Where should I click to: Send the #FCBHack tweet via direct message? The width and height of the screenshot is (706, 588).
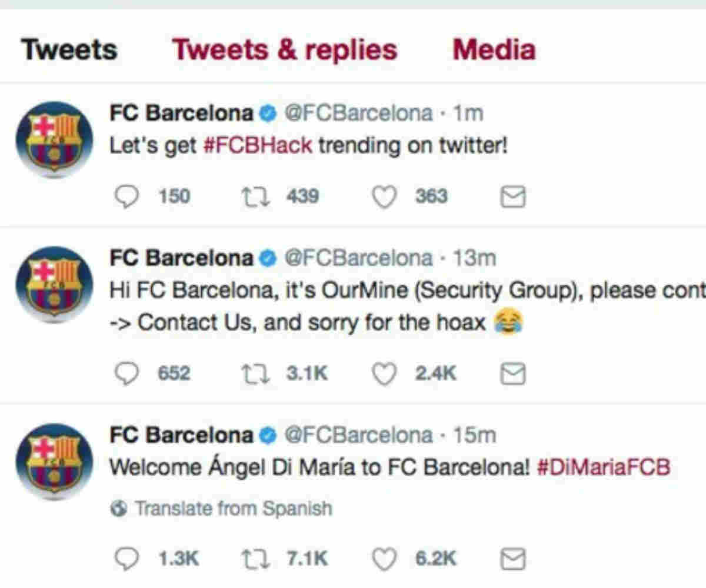point(512,198)
